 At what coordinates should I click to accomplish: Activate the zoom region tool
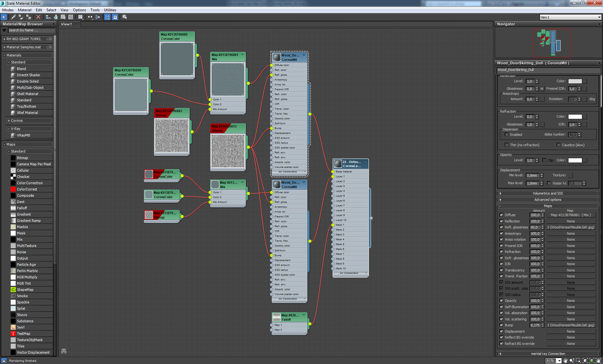click(x=578, y=361)
